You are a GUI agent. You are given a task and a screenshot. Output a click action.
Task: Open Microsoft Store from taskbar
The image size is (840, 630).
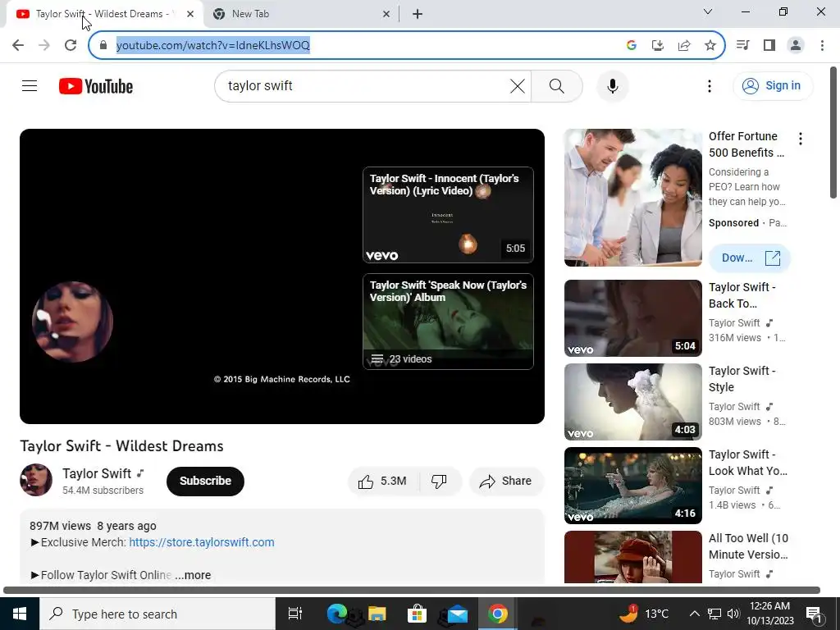[417, 614]
